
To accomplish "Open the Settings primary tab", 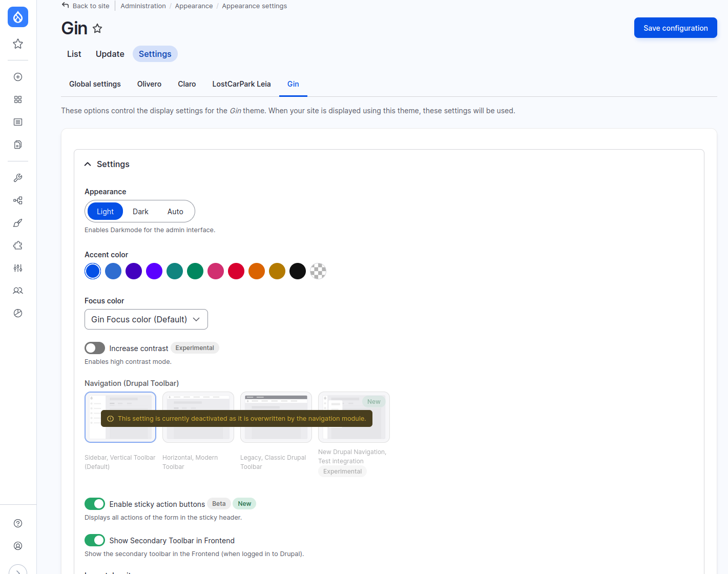I will click(155, 54).
